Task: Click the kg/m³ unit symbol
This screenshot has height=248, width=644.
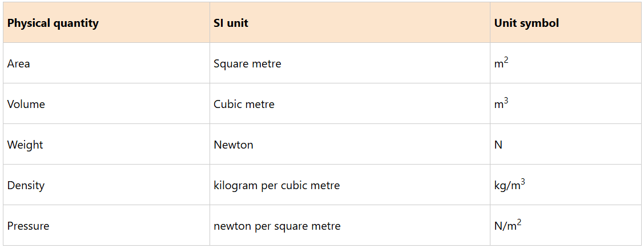Action: (509, 185)
